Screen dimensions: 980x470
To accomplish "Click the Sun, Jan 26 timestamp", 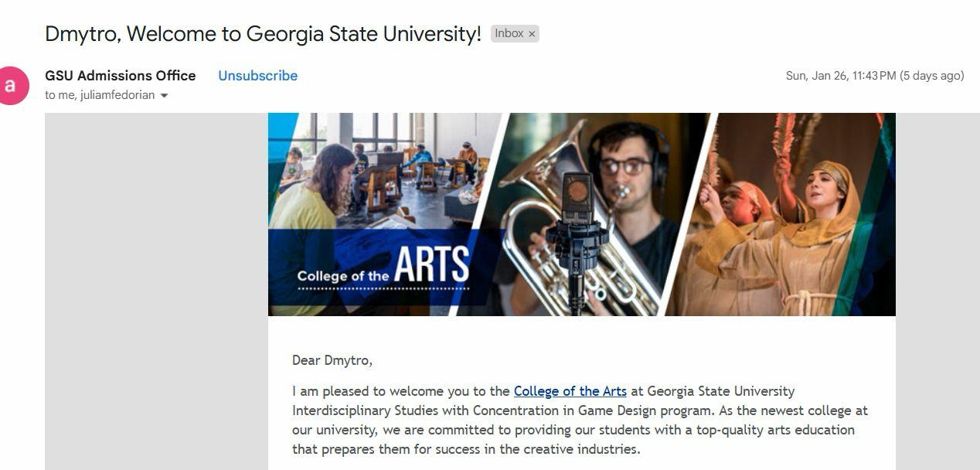I will tap(840, 76).
